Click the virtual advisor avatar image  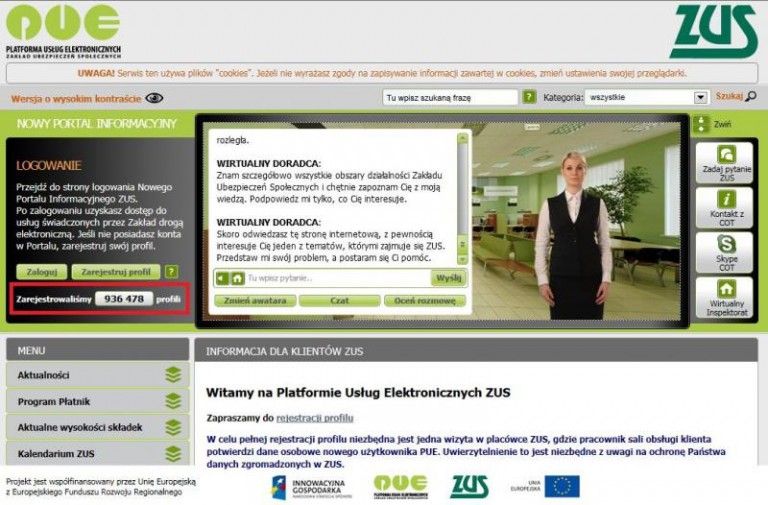coord(574,235)
